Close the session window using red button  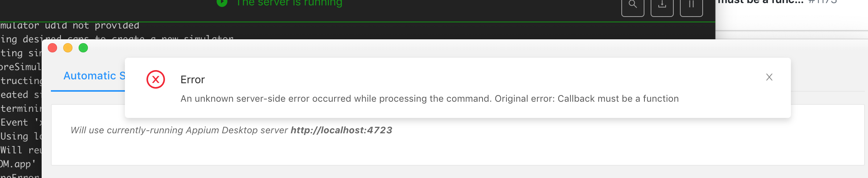[52, 48]
